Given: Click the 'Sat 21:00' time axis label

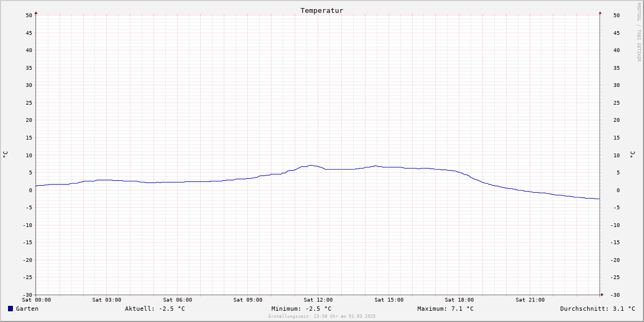Looking at the screenshot, I should tap(530, 300).
